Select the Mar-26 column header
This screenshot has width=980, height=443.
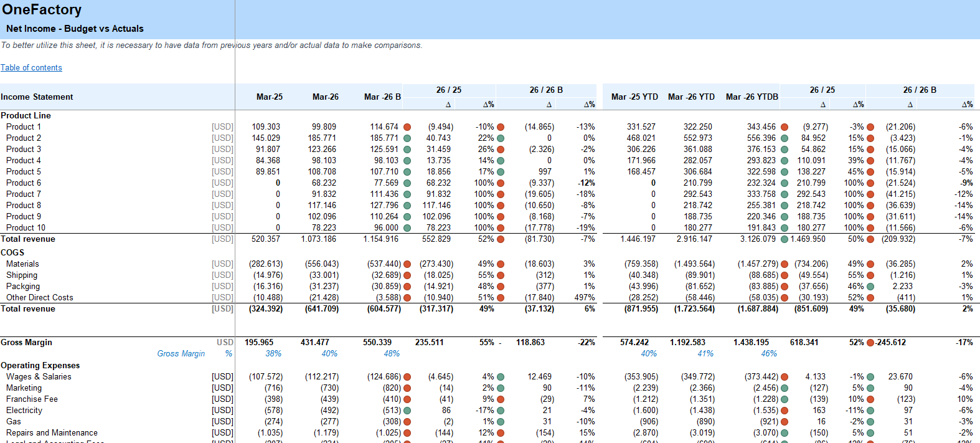pos(326,97)
